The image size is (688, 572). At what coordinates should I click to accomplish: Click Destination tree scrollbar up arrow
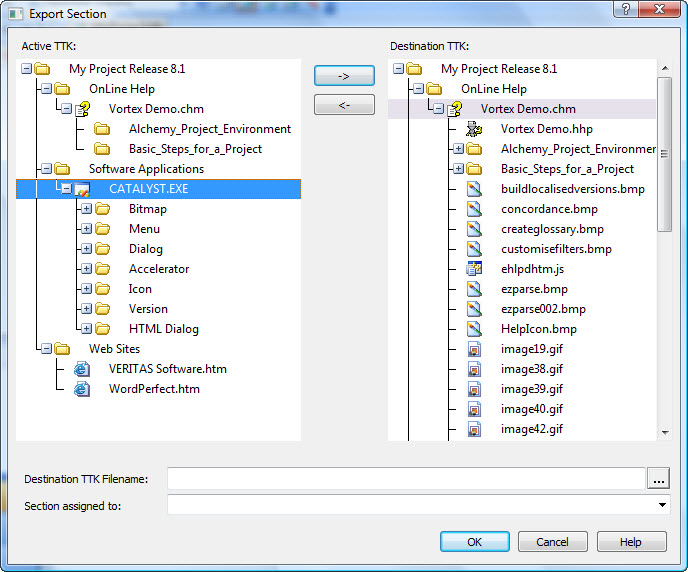[x=665, y=68]
